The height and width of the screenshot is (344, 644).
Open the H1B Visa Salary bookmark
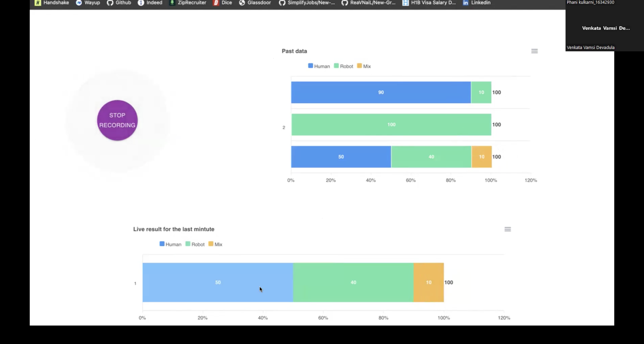point(429,3)
